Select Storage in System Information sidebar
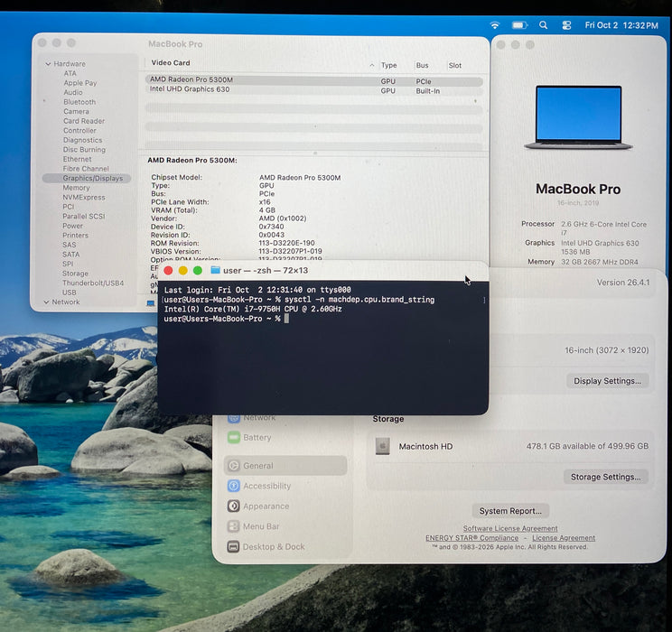Viewport: 672px width, 632px height. [x=75, y=274]
